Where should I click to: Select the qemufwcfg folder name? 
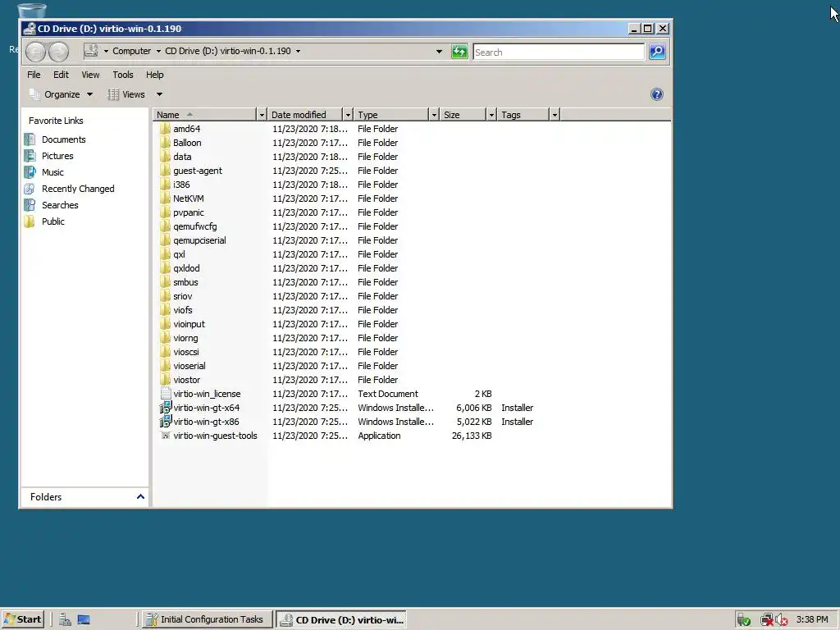pyautogui.click(x=195, y=226)
